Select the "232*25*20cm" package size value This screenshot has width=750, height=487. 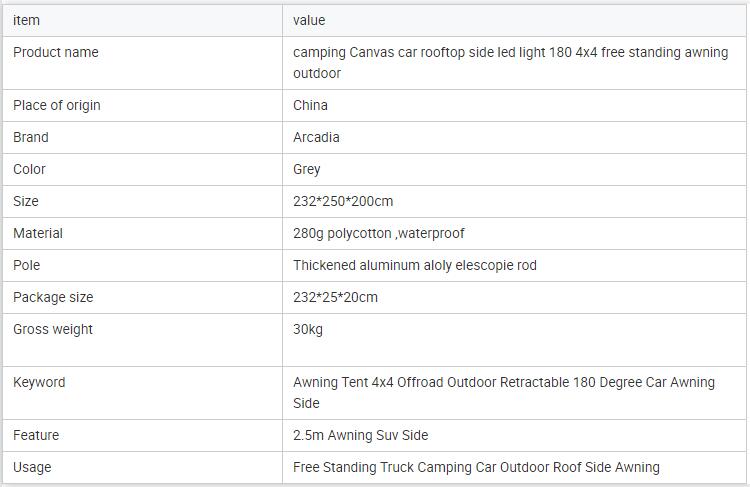[335, 297]
